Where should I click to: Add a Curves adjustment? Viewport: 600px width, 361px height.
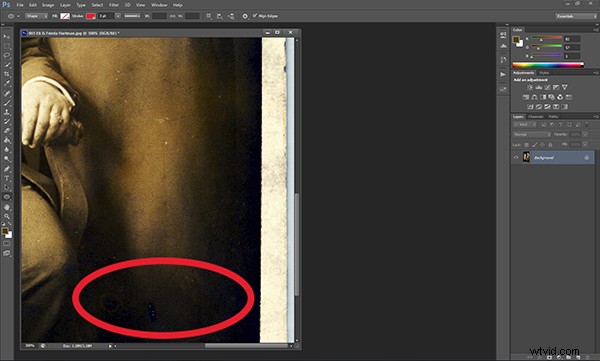tap(548, 88)
